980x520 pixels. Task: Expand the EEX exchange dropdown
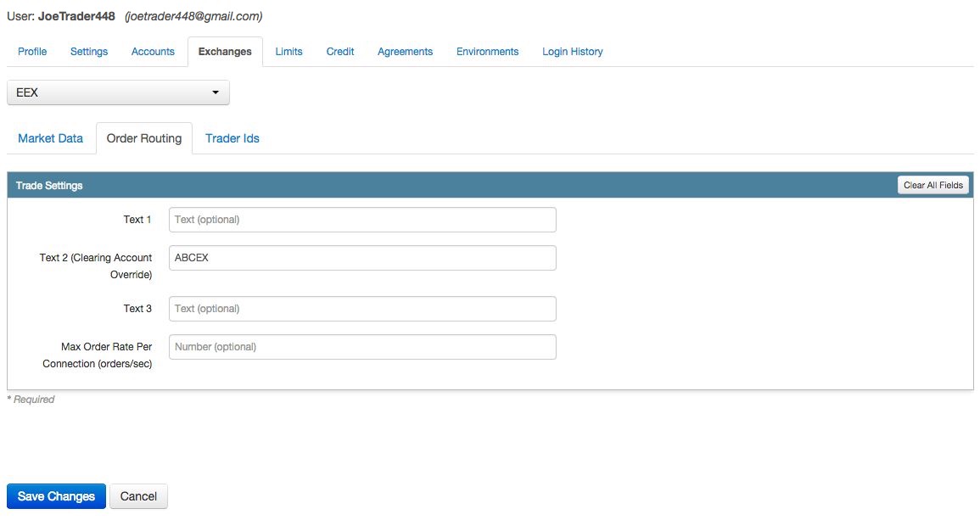pos(118,92)
